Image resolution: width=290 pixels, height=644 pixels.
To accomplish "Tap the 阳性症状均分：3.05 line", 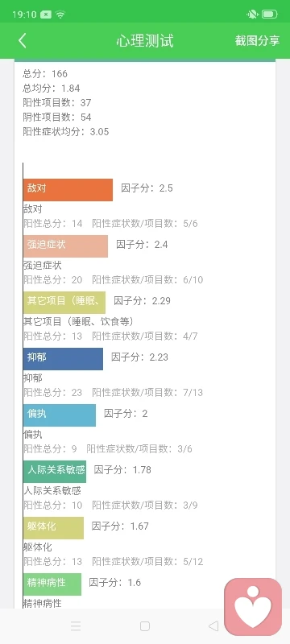I will pos(66,132).
